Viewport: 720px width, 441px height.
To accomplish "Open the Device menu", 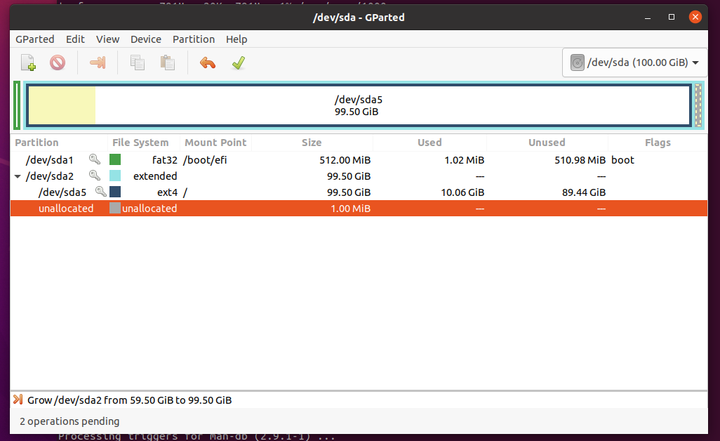I will (x=146, y=40).
